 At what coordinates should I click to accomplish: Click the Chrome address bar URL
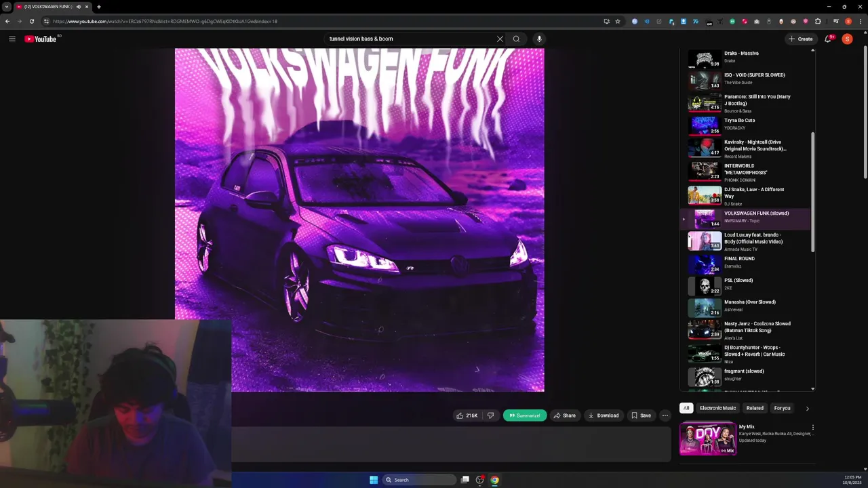pyautogui.click(x=165, y=21)
